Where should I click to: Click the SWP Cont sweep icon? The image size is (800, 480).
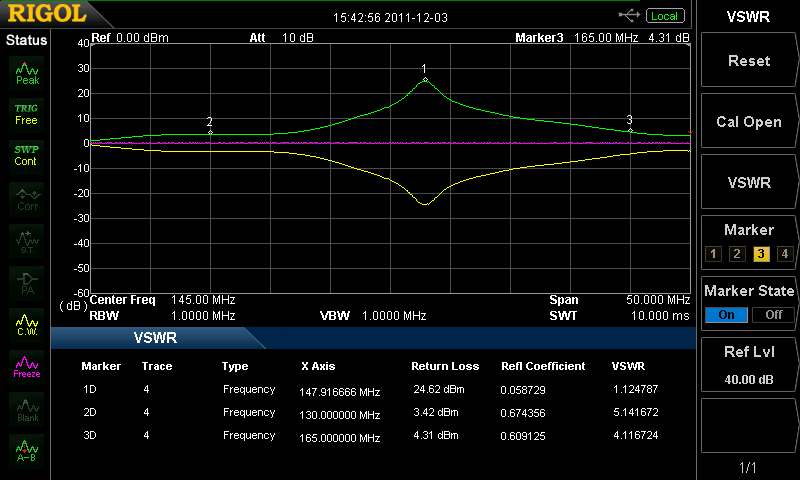pos(26,155)
